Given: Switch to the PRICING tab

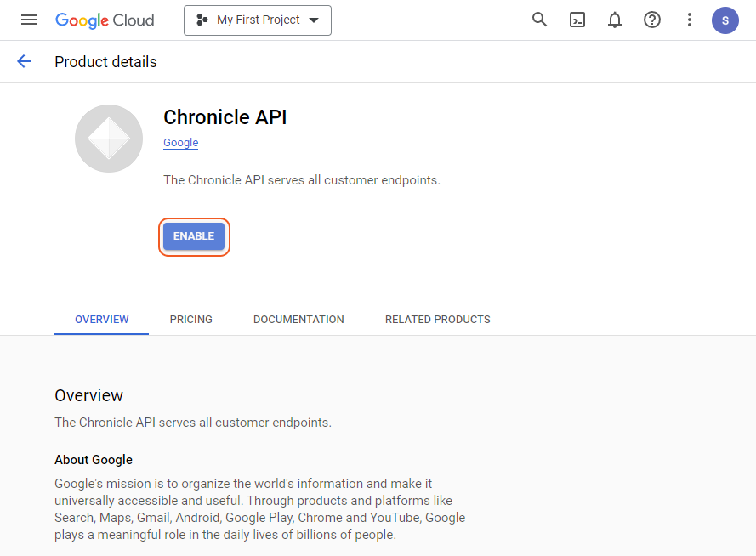Looking at the screenshot, I should click(191, 320).
